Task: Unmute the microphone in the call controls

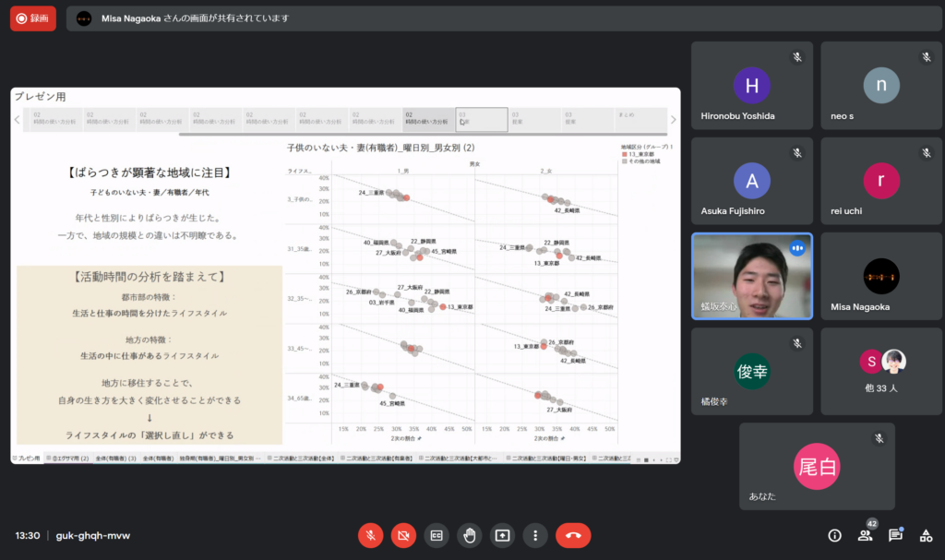Action: [370, 535]
